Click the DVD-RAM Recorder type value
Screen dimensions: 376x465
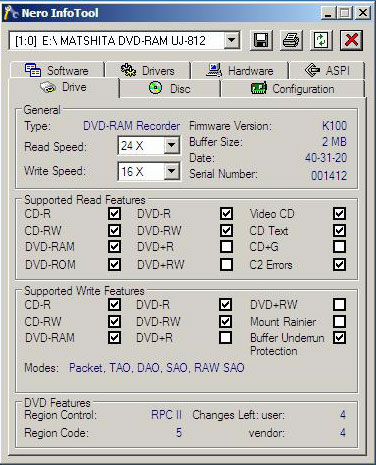click(131, 126)
